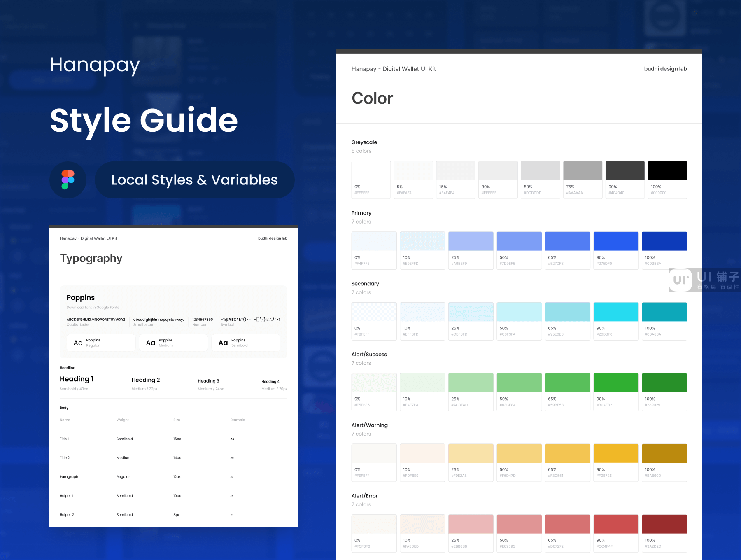Select Alert/Error 100% #9A2D2D swatch

click(664, 534)
